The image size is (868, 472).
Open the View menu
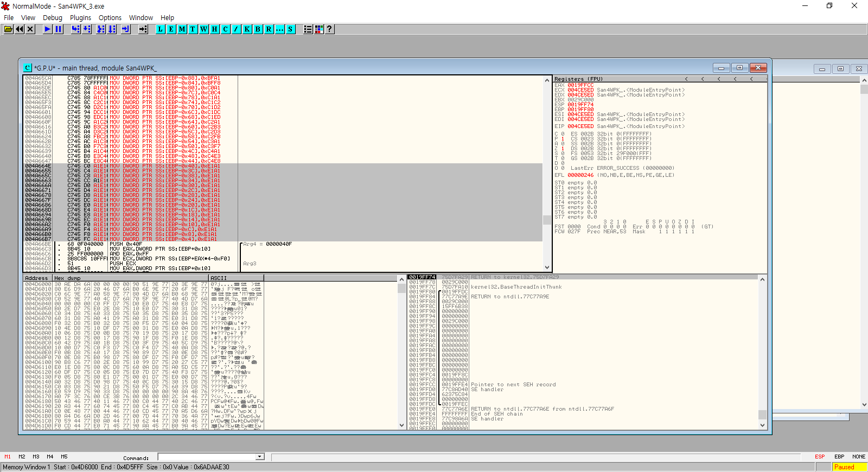coord(28,18)
